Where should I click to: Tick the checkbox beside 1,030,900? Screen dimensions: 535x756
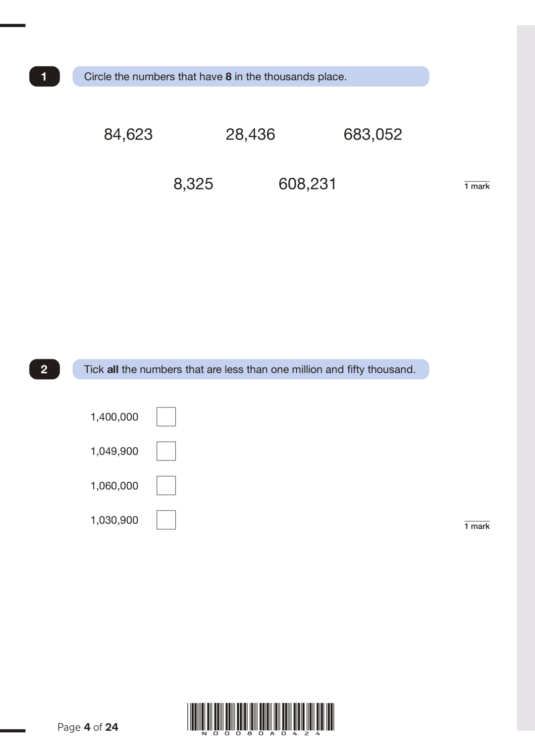(166, 520)
